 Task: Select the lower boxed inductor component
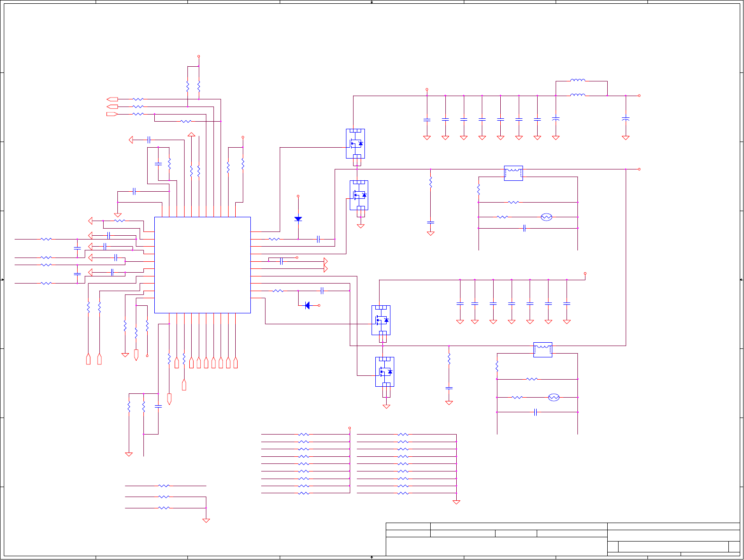point(543,350)
